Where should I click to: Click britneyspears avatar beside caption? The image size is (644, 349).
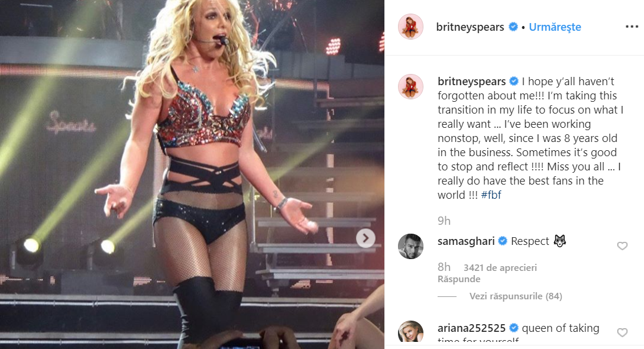click(411, 86)
